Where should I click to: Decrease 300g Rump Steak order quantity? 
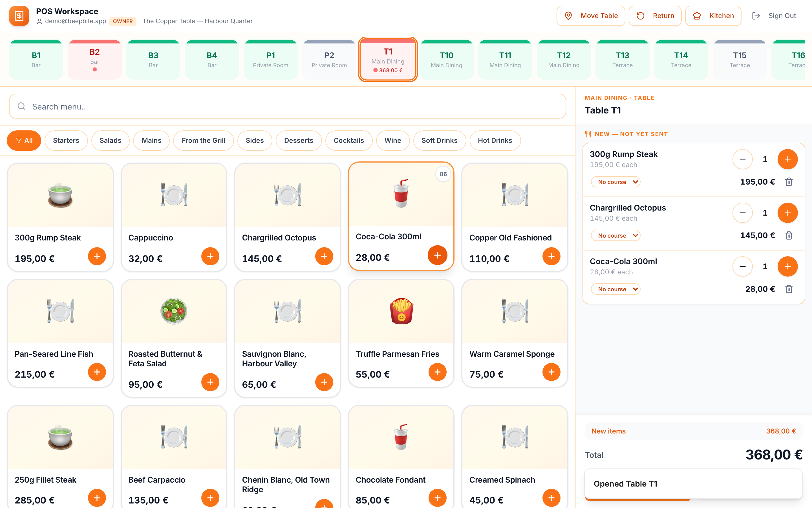743,159
